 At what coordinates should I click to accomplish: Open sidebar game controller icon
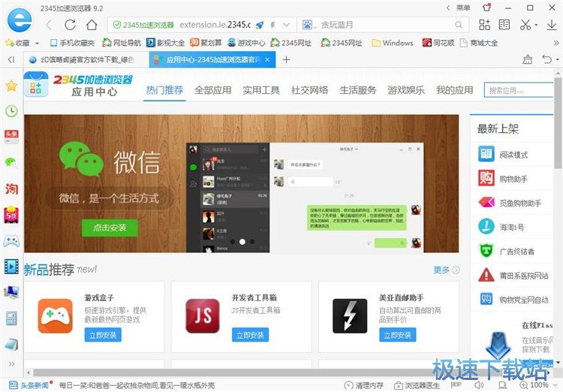(x=11, y=241)
